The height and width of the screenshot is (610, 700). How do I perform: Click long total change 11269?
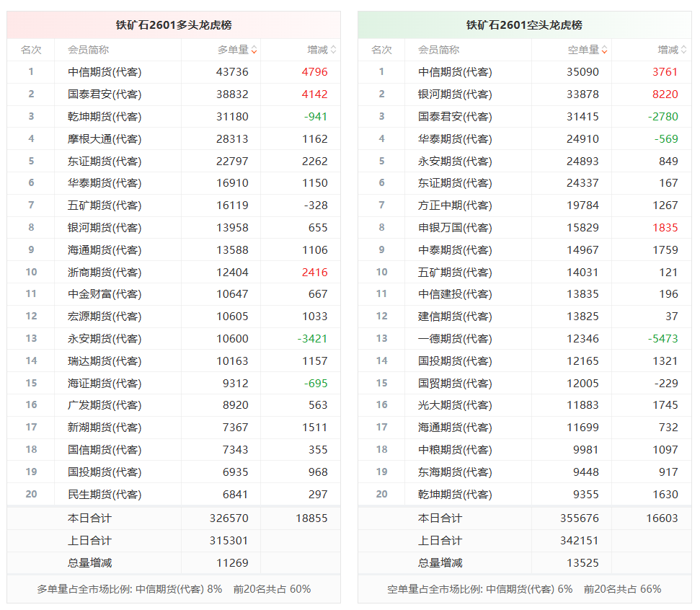coord(232,563)
